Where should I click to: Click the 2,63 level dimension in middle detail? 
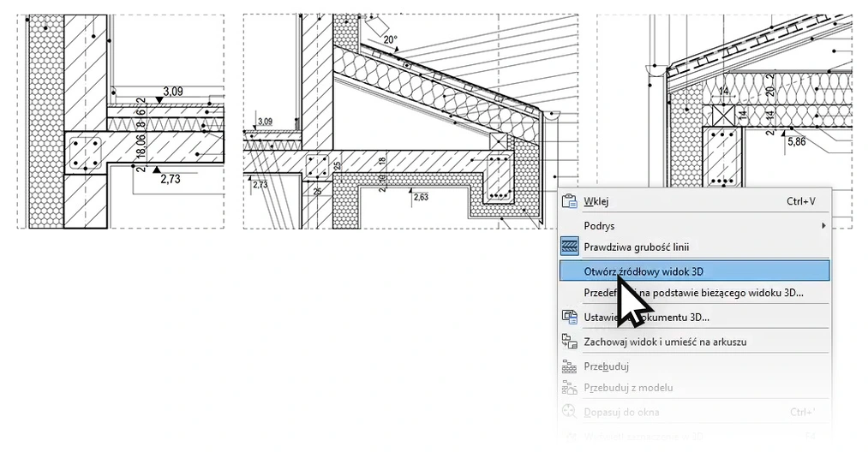tap(421, 197)
